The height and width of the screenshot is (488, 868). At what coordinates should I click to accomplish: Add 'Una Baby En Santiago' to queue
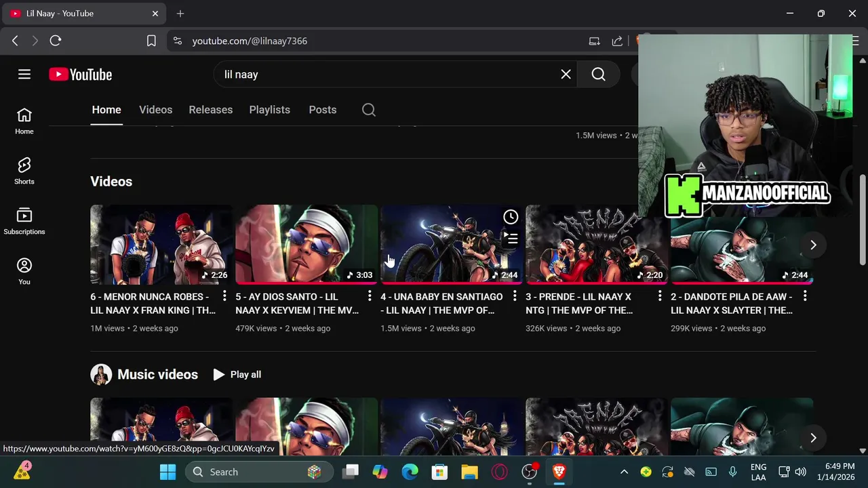511,239
